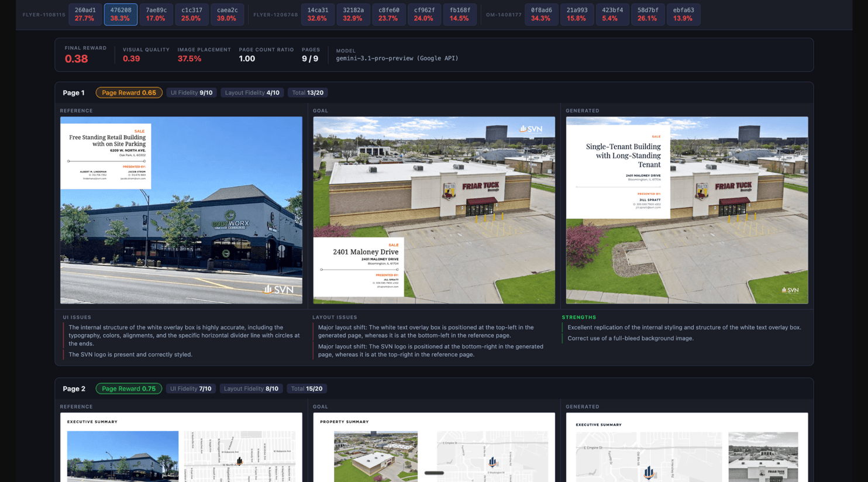Click the Page Count Ratio value 1.00
This screenshot has height=482, width=868.
pyautogui.click(x=247, y=58)
